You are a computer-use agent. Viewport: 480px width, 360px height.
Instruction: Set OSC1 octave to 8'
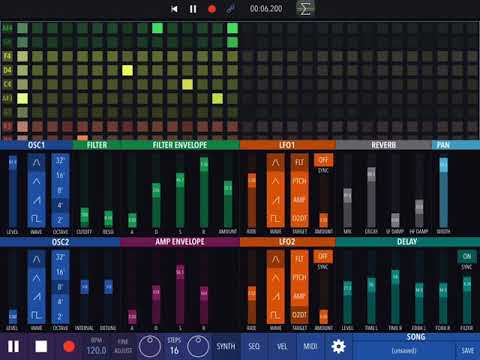(x=60, y=190)
